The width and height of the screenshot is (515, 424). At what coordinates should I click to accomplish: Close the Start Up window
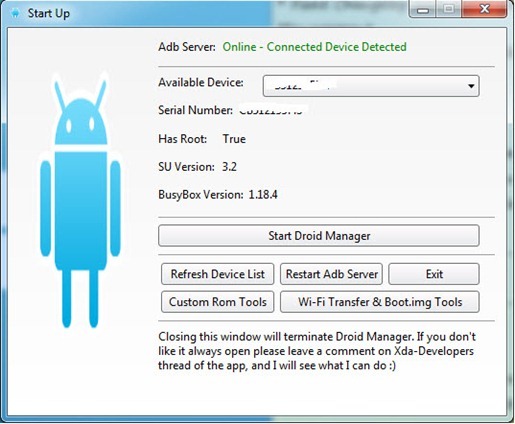[x=484, y=9]
